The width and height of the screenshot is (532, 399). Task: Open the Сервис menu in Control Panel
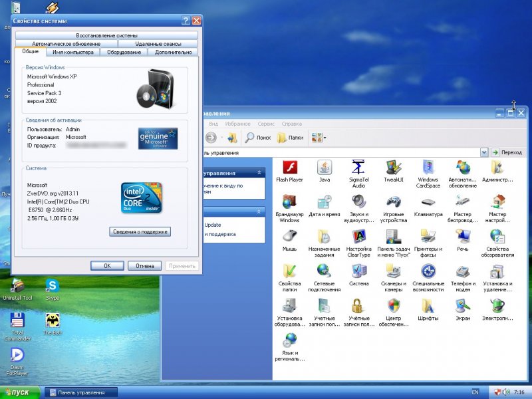(266, 124)
